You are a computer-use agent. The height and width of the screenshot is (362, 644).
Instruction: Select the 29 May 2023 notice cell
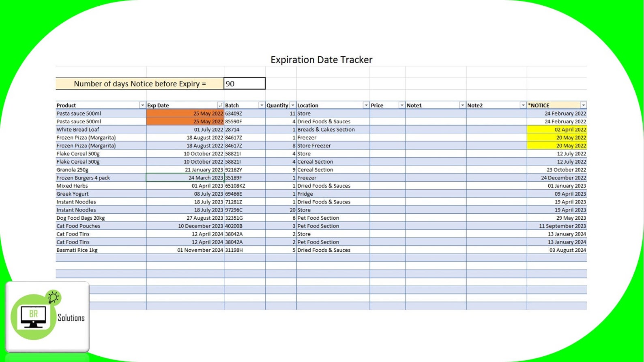(x=557, y=218)
